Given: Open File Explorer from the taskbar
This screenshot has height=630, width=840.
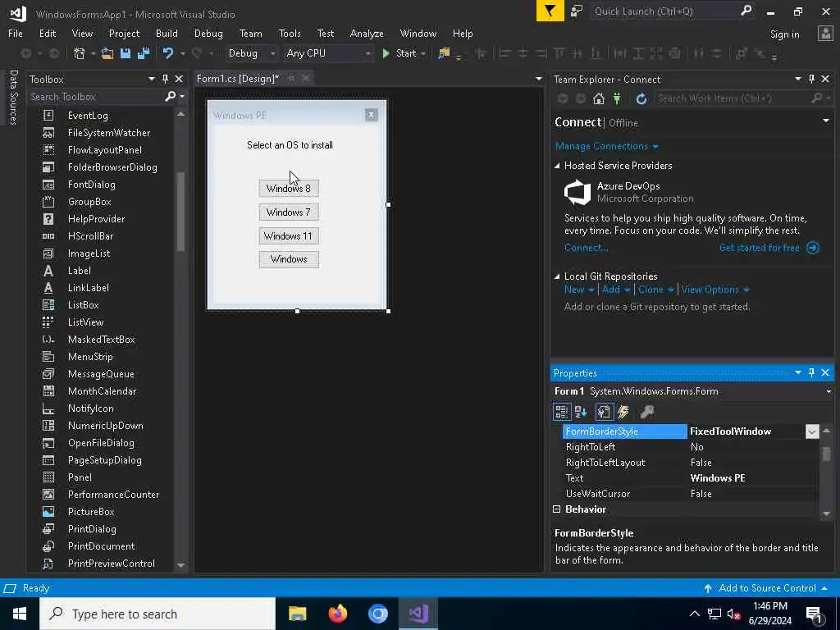Looking at the screenshot, I should point(297,614).
